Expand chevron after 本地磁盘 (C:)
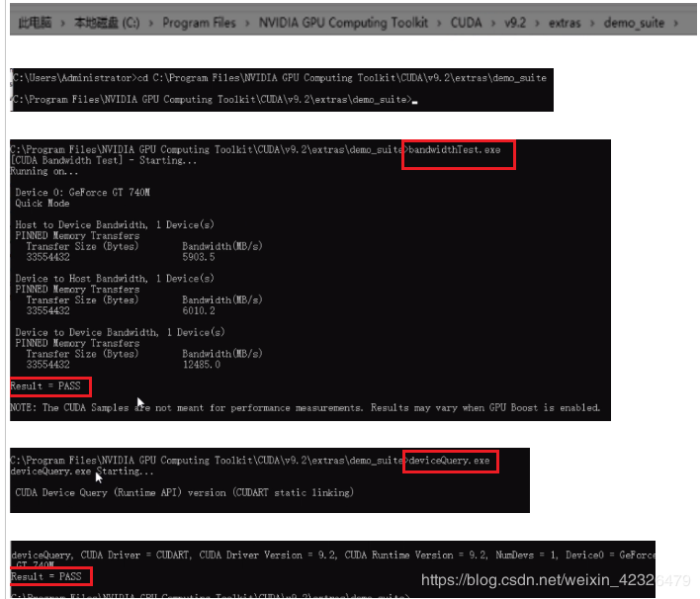700x599 pixels. coord(151,23)
